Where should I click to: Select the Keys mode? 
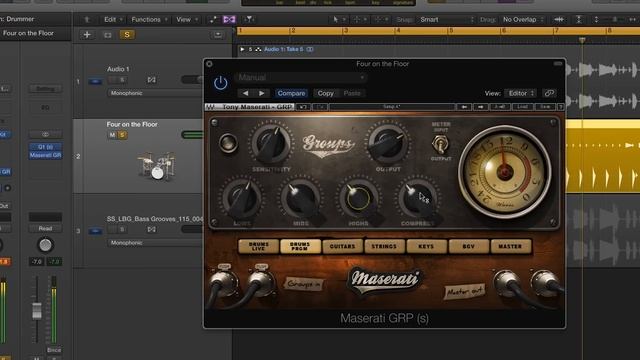pyautogui.click(x=426, y=247)
